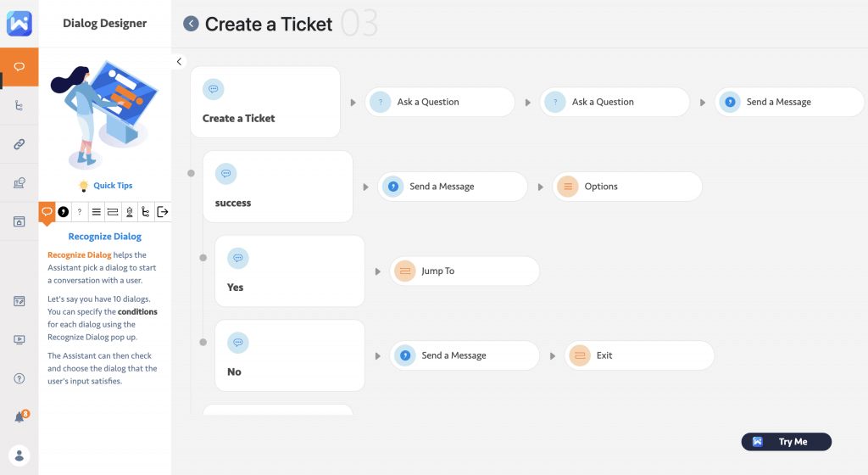This screenshot has width=868, height=475.
Task: Open the user profile icon
Action: 19,455
